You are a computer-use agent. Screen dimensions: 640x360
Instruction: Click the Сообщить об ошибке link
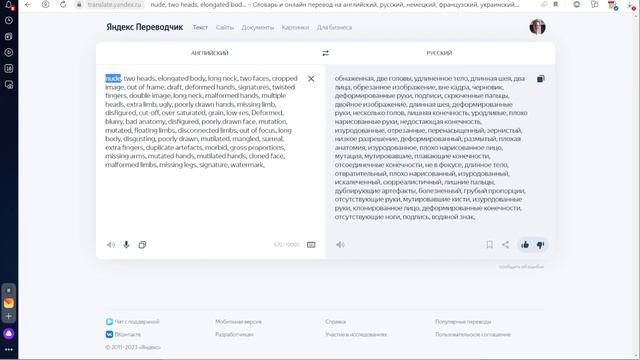[521, 267]
